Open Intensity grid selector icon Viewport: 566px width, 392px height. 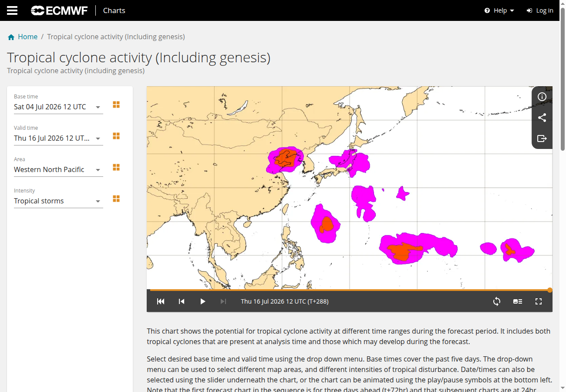point(116,199)
